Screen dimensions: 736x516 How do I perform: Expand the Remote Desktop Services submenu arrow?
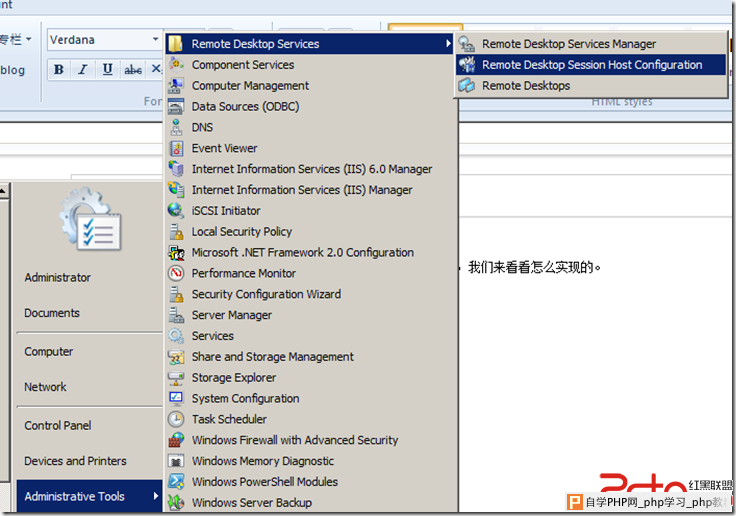(x=448, y=44)
